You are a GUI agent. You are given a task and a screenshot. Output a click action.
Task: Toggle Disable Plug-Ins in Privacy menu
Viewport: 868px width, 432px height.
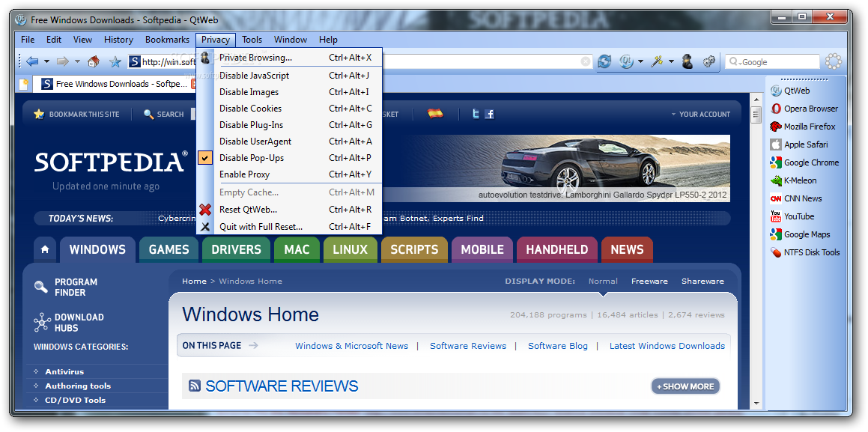pos(290,125)
